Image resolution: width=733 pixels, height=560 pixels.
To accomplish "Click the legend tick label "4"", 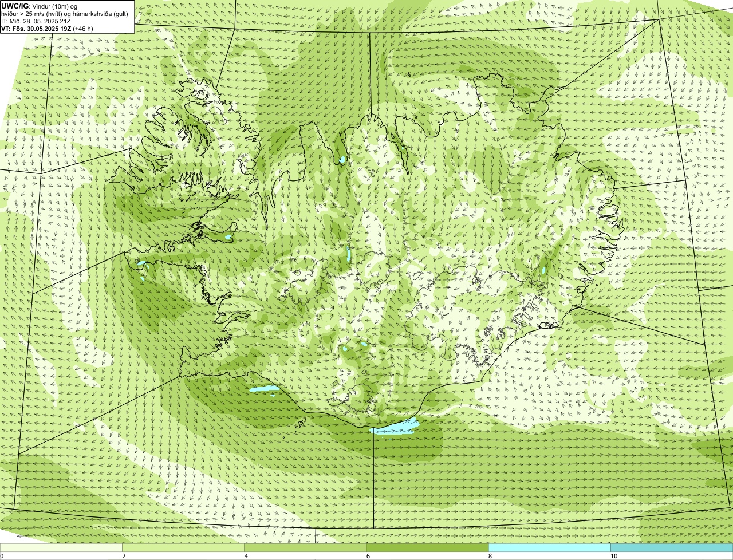I will coord(246,556).
